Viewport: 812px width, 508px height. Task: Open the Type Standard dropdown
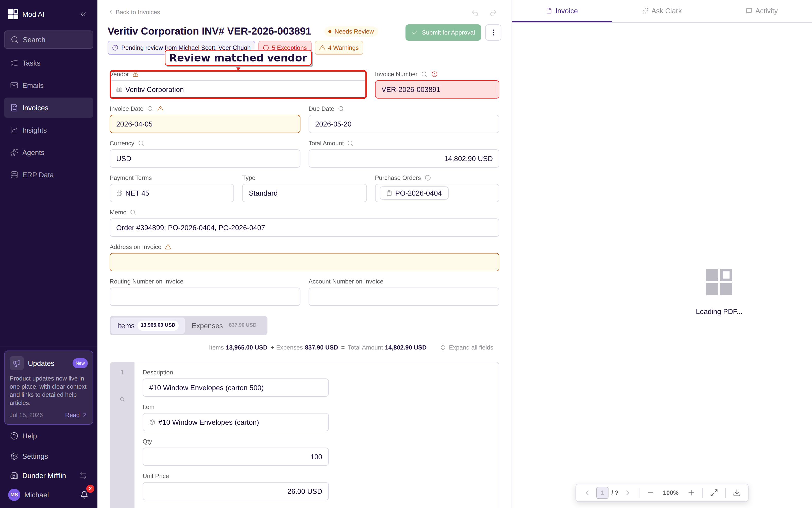point(304,193)
